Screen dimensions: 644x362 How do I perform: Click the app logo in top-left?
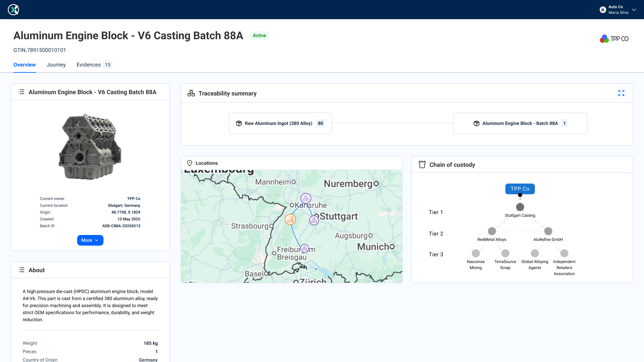(13, 10)
